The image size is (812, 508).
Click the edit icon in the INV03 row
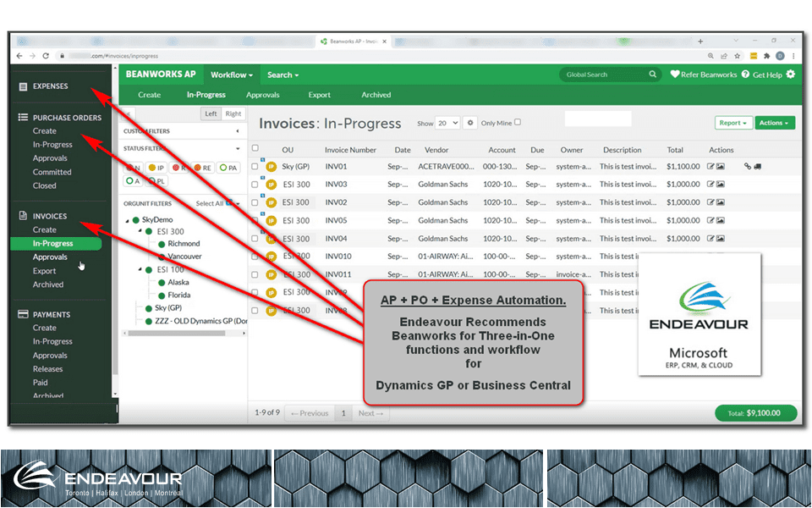click(710, 184)
